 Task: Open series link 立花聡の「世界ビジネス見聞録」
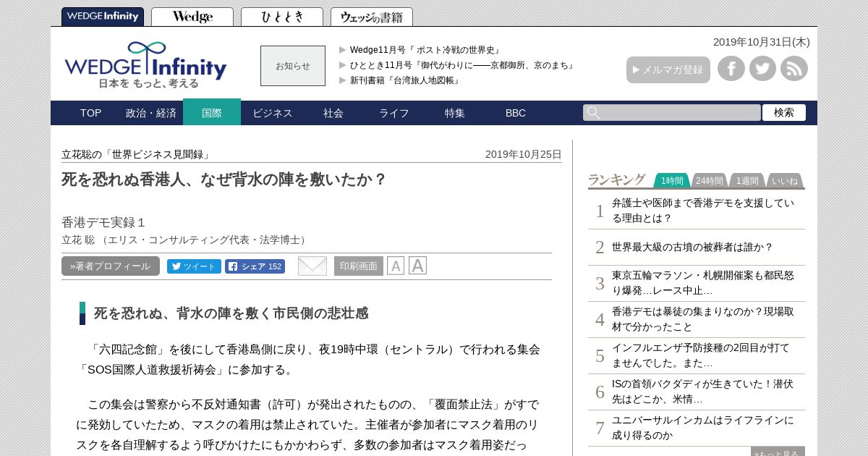coord(137,154)
